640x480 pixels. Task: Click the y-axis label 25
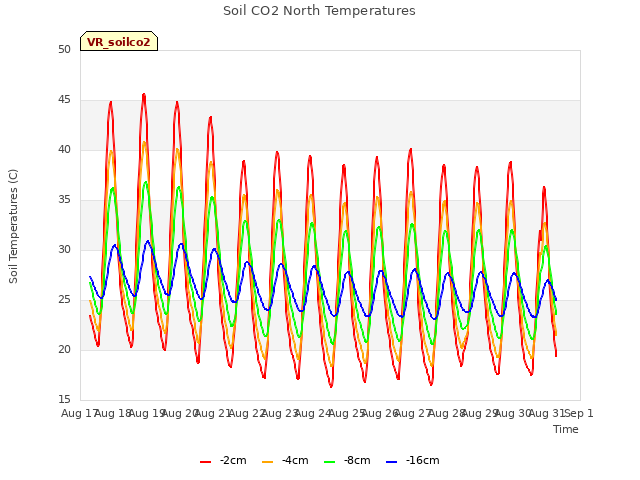click(64, 300)
